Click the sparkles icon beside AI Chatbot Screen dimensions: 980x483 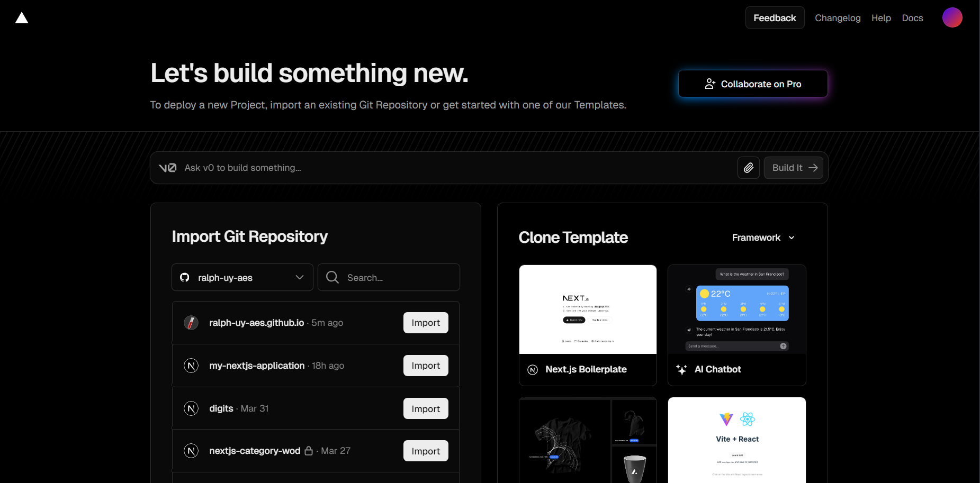[x=681, y=369]
